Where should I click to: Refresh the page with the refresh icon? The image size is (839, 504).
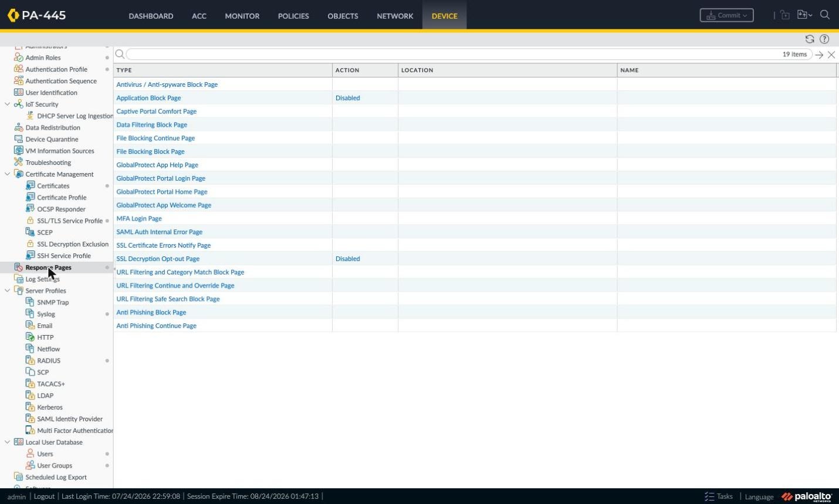pyautogui.click(x=810, y=39)
